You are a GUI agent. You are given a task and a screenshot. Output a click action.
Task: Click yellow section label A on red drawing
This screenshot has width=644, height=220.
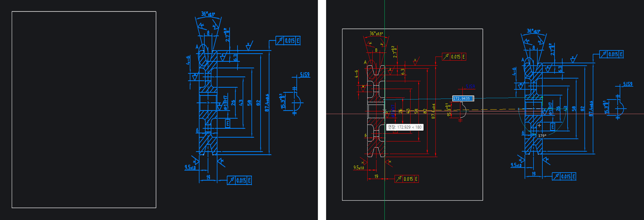[365, 62]
